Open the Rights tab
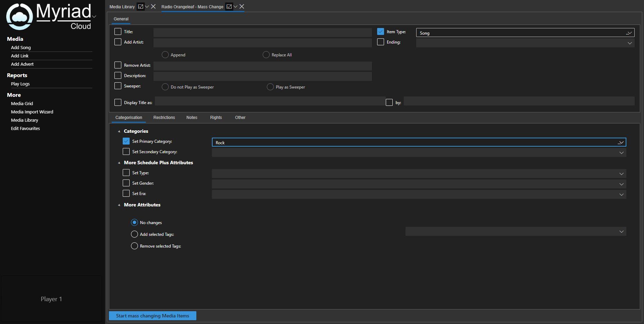644x324 pixels. click(x=216, y=118)
